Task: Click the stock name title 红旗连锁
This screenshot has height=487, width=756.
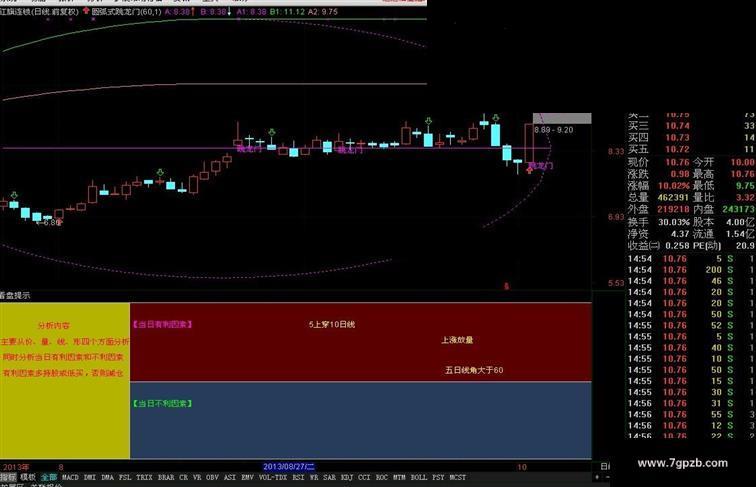Action: pos(14,12)
